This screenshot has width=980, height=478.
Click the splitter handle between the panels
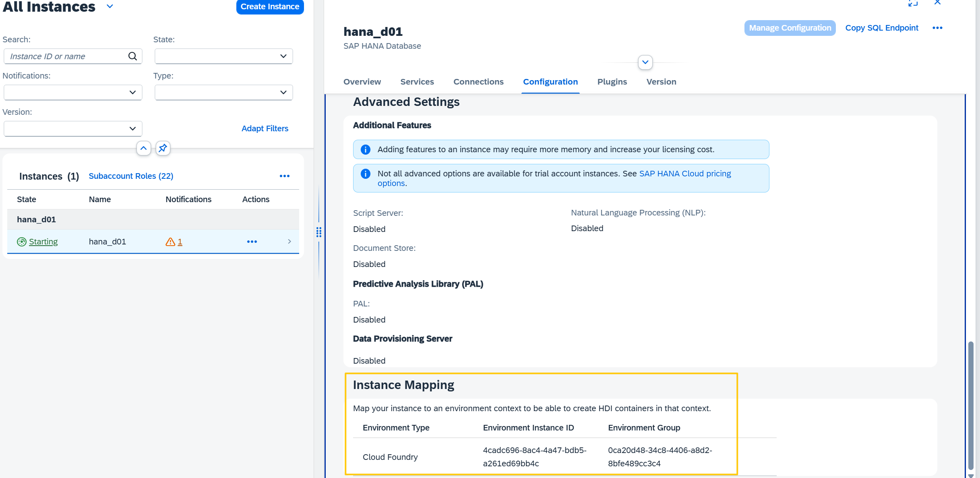pos(319,232)
